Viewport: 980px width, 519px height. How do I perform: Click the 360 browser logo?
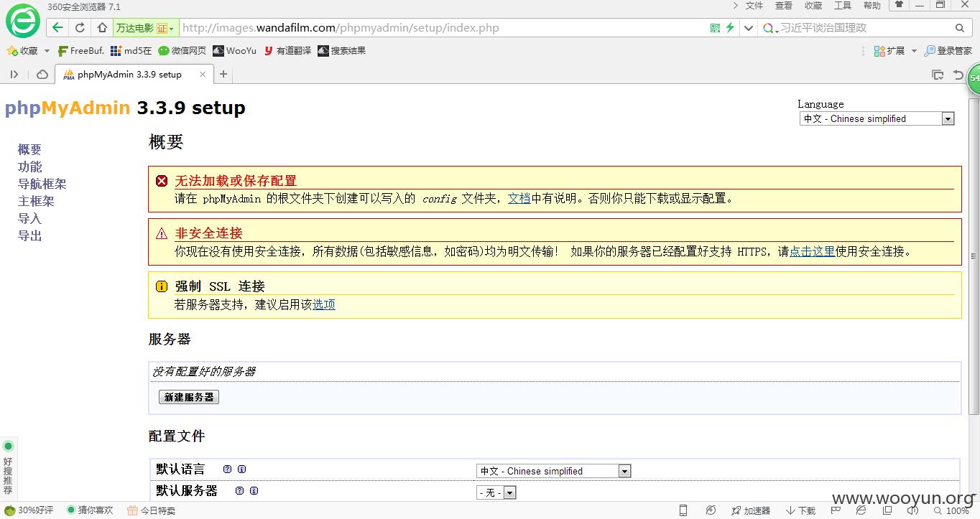point(23,22)
